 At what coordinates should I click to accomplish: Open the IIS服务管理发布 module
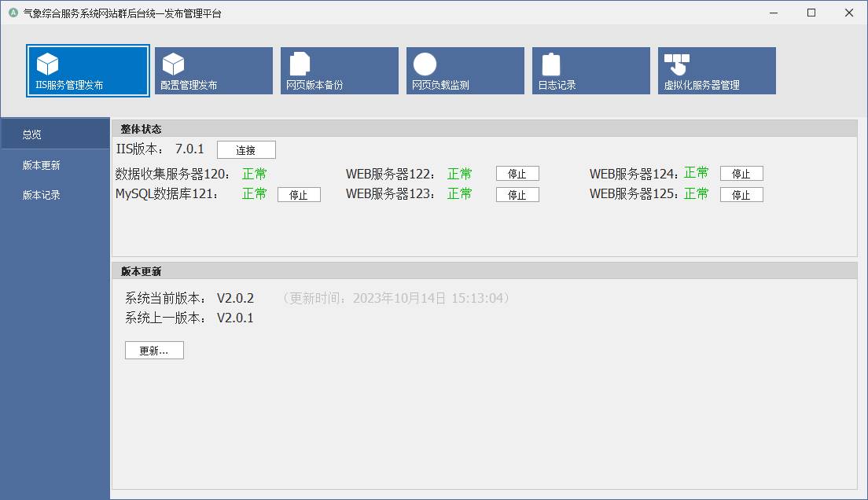[88, 71]
